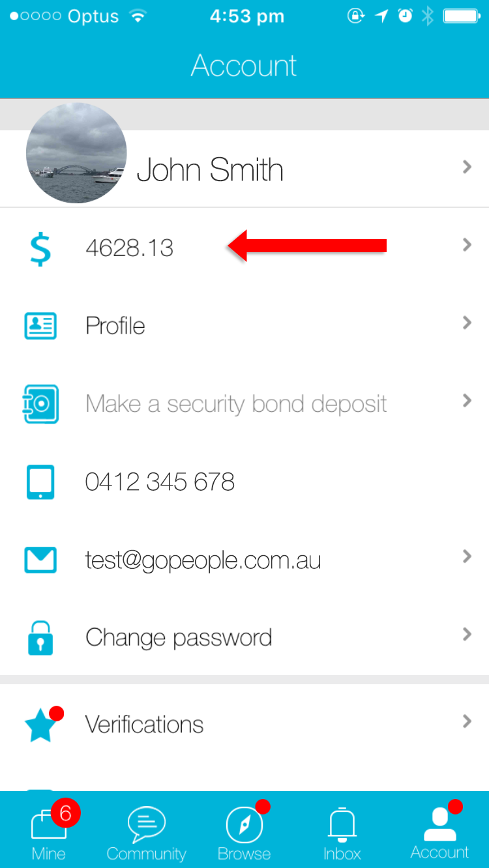Switch to the Mine tab
The width and height of the screenshot is (489, 868).
49,830
